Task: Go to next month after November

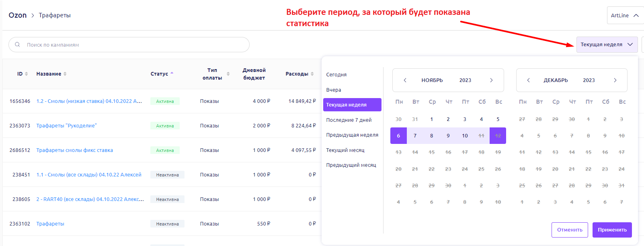Action: coord(491,80)
